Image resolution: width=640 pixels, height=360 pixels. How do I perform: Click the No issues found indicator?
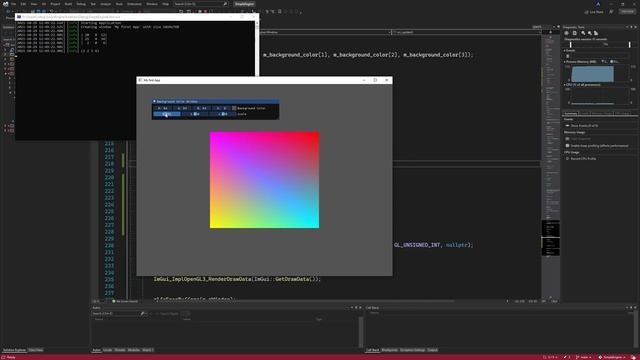click(x=125, y=301)
